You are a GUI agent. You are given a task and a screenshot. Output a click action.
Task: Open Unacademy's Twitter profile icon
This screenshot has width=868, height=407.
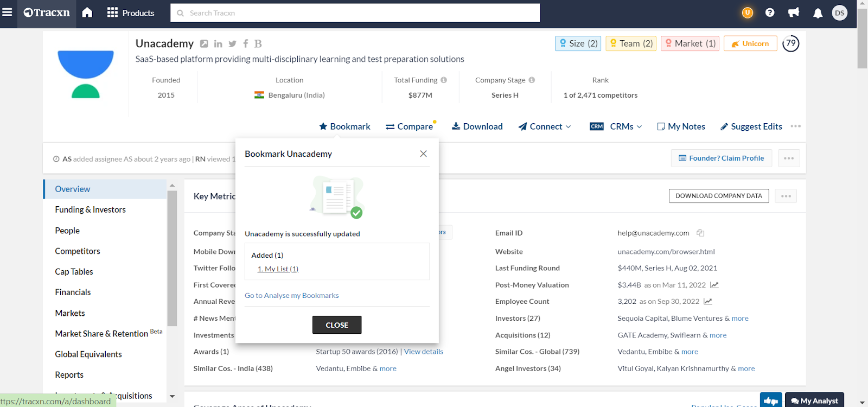pyautogui.click(x=232, y=44)
